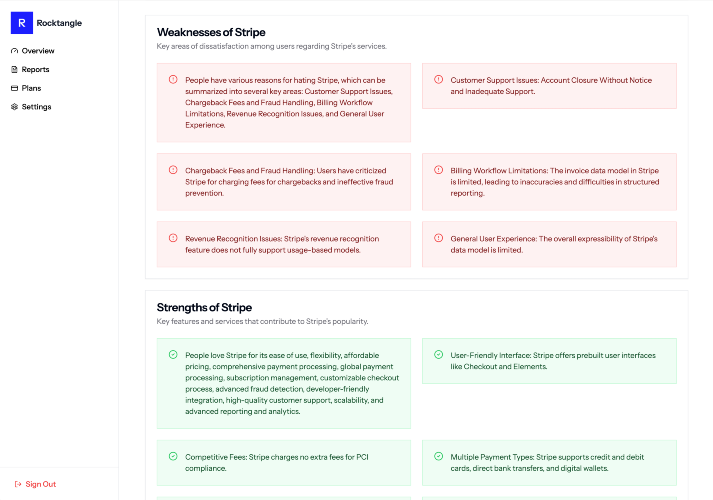Viewport: 713px width, 500px height.
Task: Click check icon beside Competitive Fees
Action: click(173, 456)
